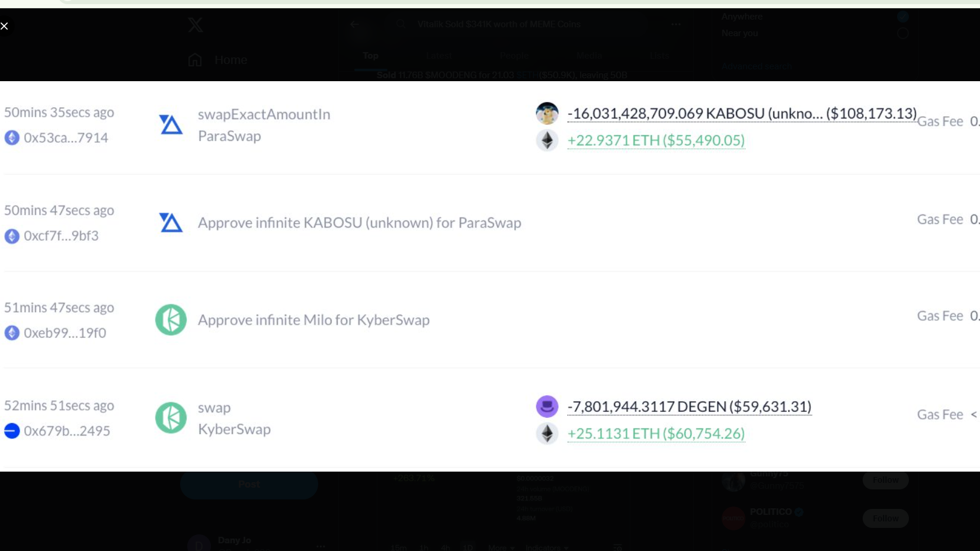Screen dimensions: 980x551
Task: Select the Near you radio option in search filters
Action: [x=902, y=33]
